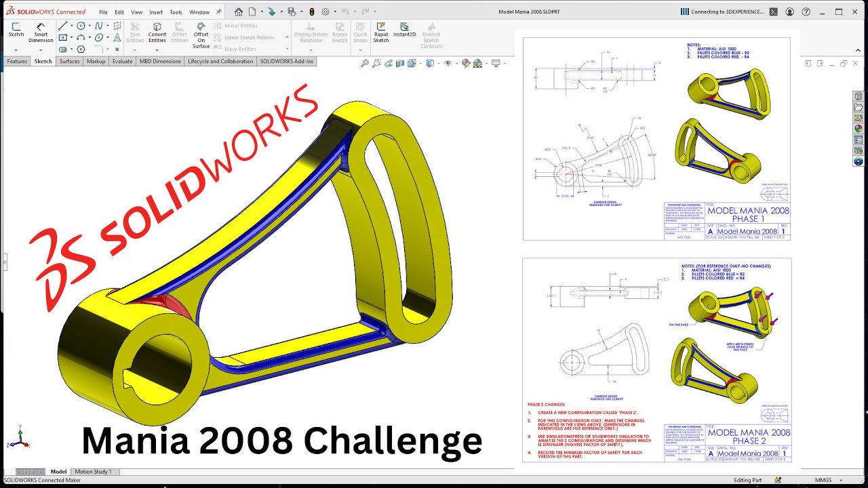The width and height of the screenshot is (868, 488).
Task: Open the Insert menu
Action: 156,12
